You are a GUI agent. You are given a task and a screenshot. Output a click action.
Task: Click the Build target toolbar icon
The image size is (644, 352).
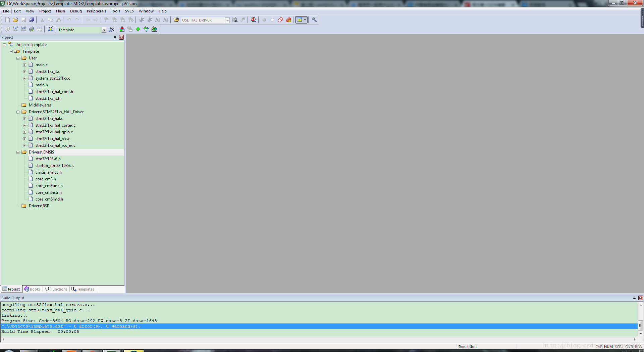tap(15, 29)
